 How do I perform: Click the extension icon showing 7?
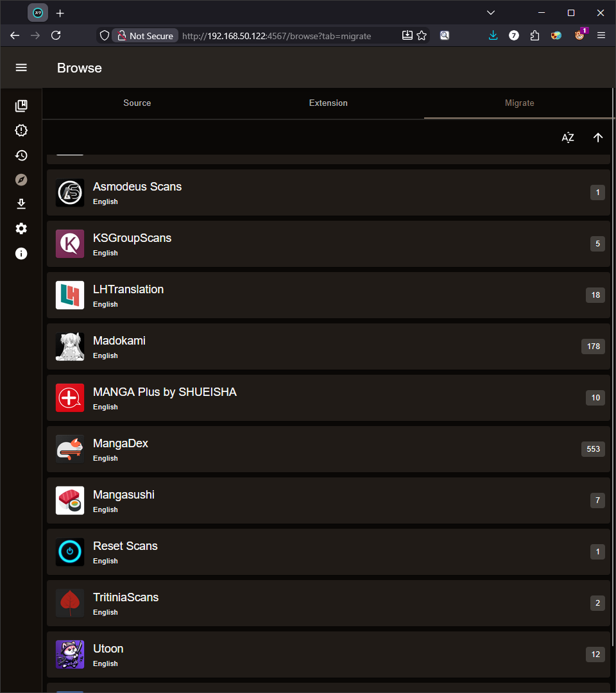pyautogui.click(x=513, y=36)
